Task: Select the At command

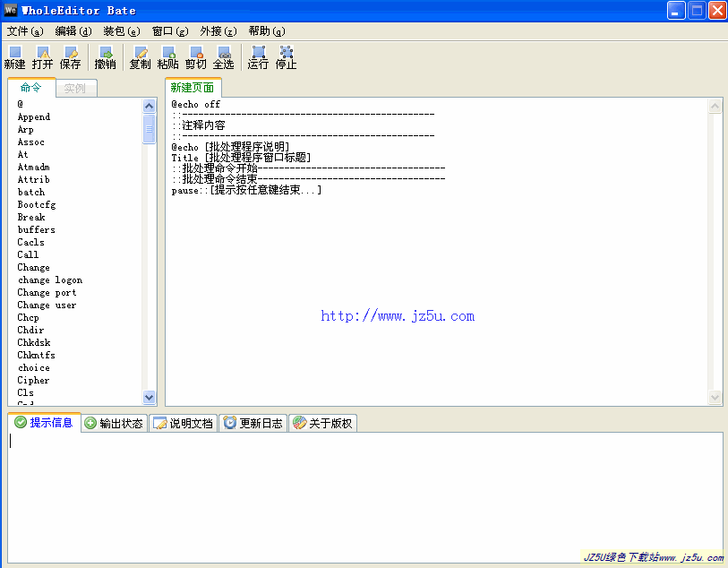Action: (x=22, y=154)
